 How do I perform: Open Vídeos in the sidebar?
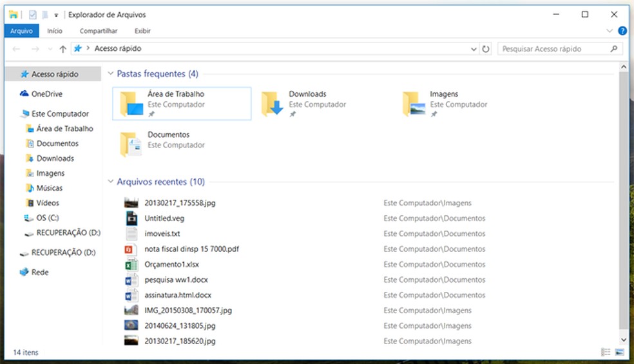[x=48, y=203]
